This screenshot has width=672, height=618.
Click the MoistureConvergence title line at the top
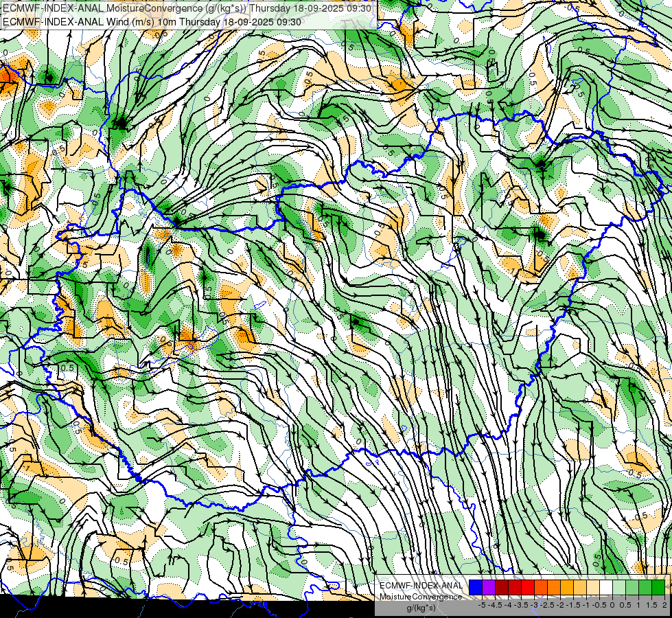pyautogui.click(x=187, y=8)
